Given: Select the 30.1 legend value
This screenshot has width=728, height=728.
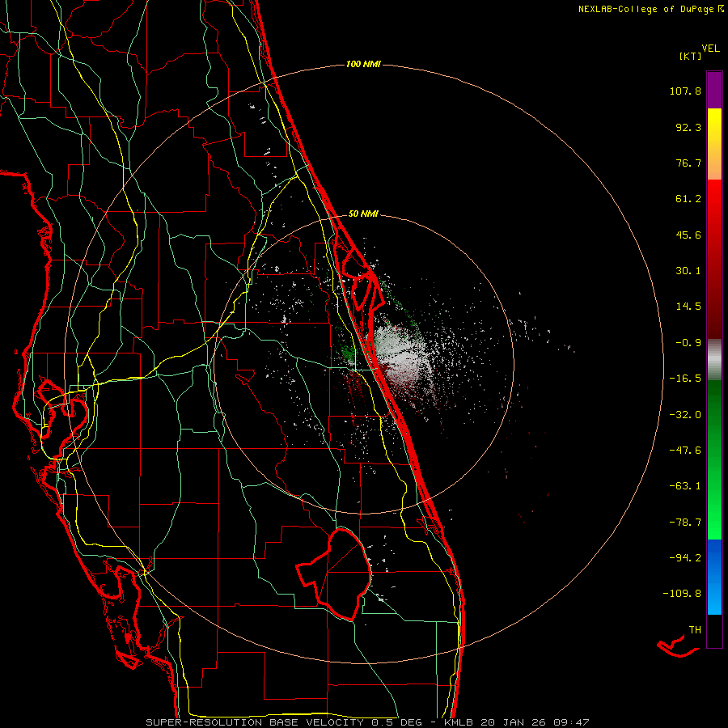Looking at the screenshot, I should click(x=688, y=271).
